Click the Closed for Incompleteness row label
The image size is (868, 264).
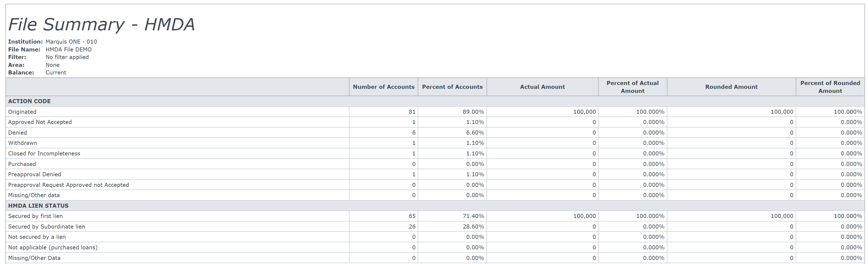point(44,154)
